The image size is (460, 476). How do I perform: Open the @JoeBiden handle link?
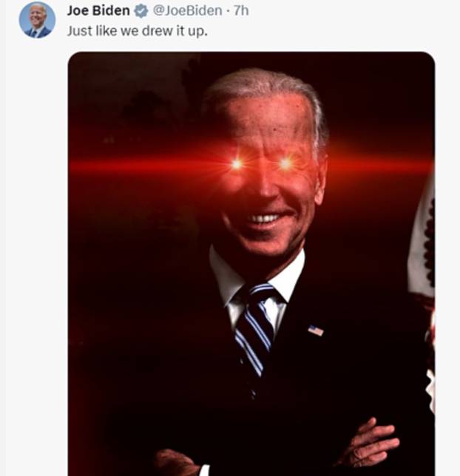tap(187, 11)
